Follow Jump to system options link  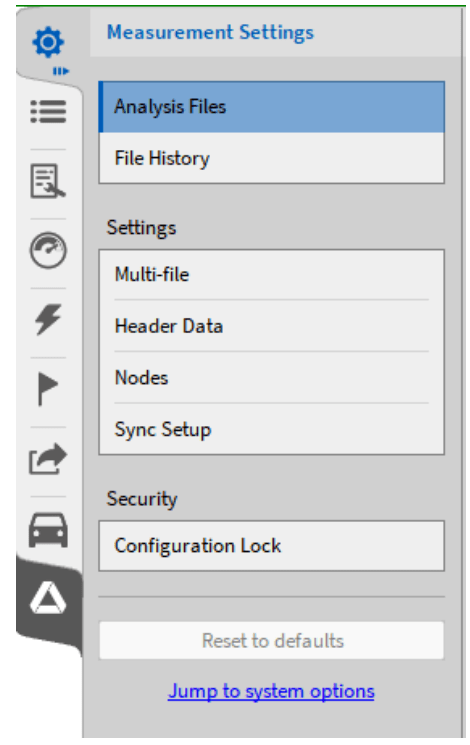(271, 691)
